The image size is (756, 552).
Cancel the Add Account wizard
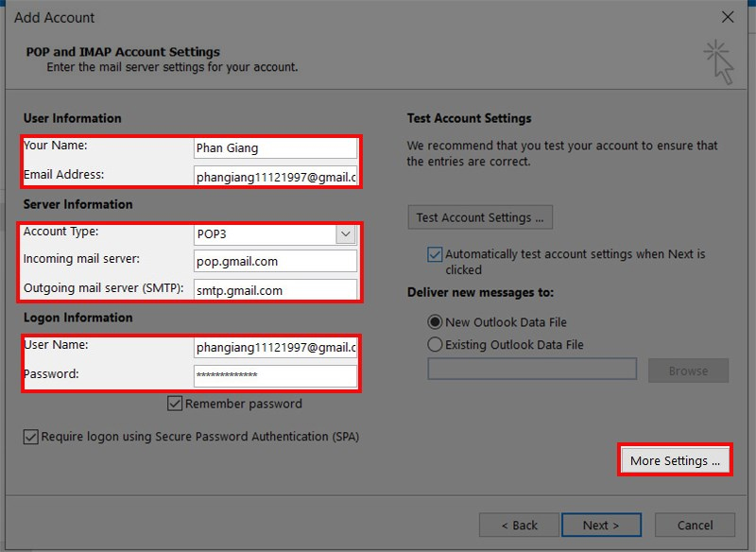click(x=695, y=525)
